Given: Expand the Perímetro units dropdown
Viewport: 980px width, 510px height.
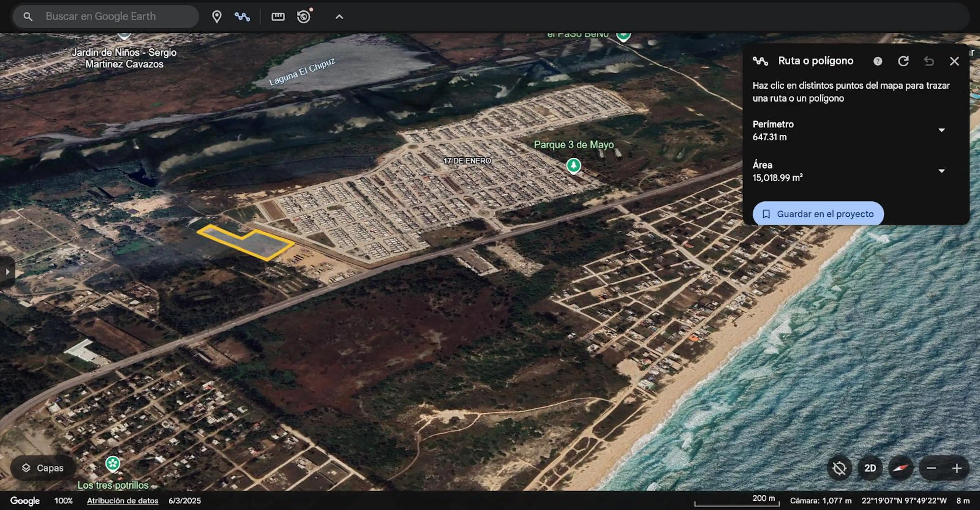Looking at the screenshot, I should (x=941, y=130).
